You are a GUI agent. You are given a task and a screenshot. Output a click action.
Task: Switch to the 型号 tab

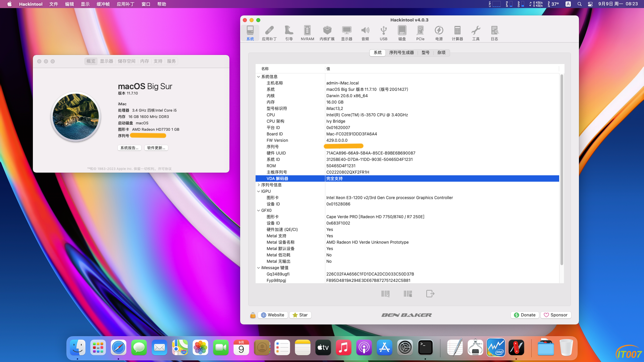coord(426,53)
